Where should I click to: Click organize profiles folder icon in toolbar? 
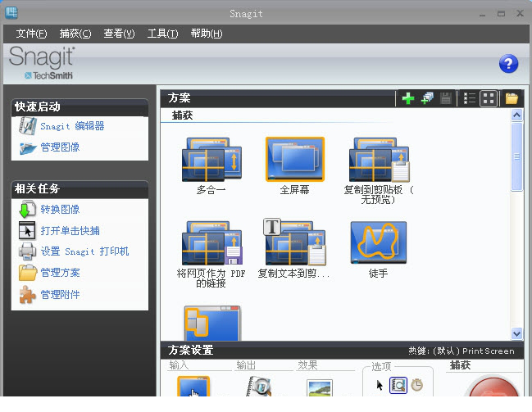512,98
